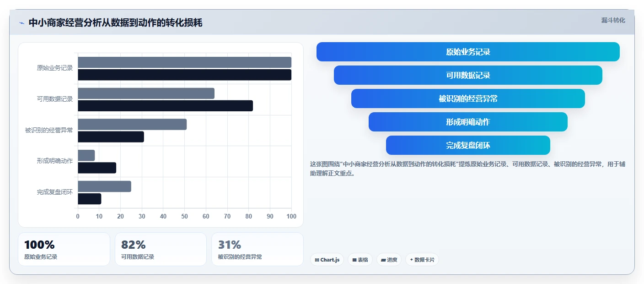Click the dark bar for 完成复盘闭环
Screen dimensions: 644x284
(89, 199)
